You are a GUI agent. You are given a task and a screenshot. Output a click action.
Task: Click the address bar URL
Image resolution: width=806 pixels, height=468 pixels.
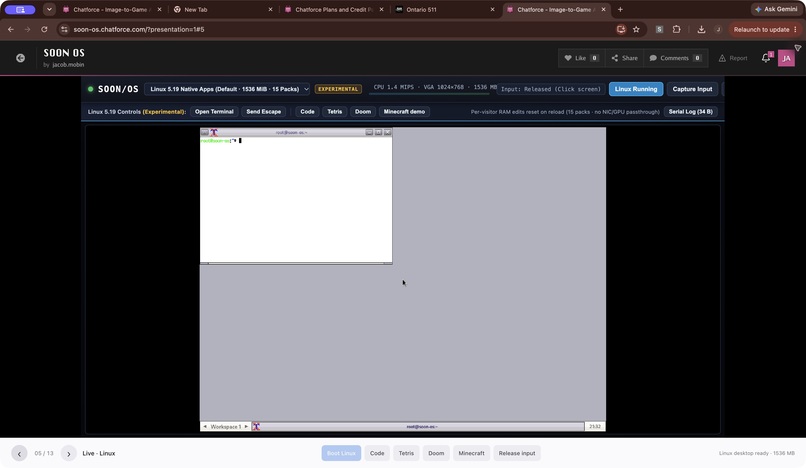pos(139,29)
